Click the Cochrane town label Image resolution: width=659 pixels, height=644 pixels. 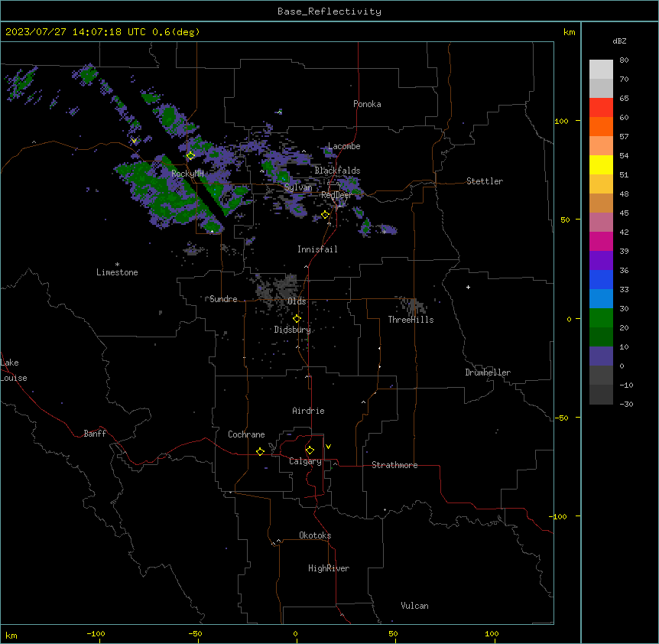(246, 434)
